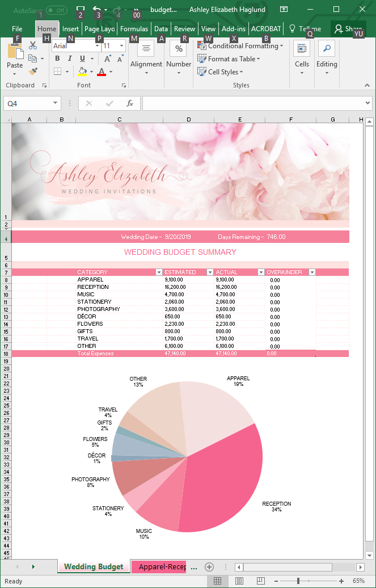This screenshot has width=376, height=588.
Task: Switch to the Formulas tab
Action: tap(134, 29)
